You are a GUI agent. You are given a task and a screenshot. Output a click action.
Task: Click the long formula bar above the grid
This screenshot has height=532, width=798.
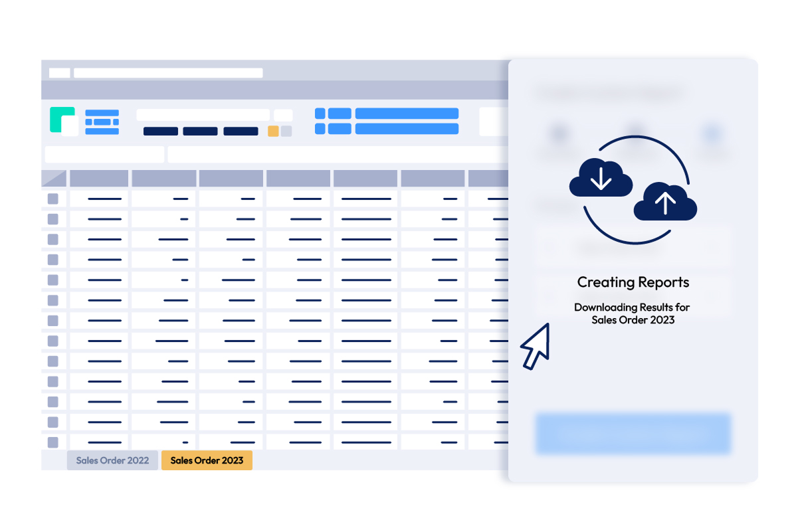(338, 155)
